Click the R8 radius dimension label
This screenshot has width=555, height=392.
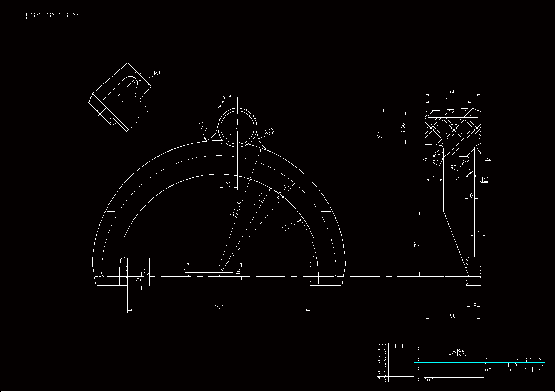click(157, 74)
